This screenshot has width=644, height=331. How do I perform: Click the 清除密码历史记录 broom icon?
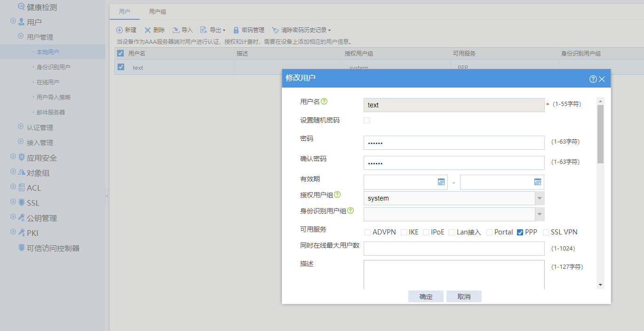coord(275,30)
